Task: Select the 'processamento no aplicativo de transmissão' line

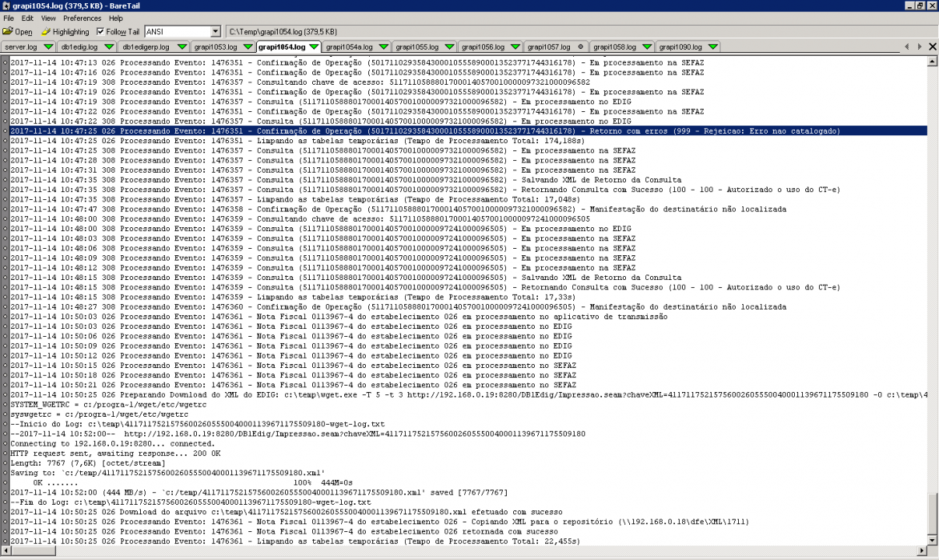Action: point(339,317)
